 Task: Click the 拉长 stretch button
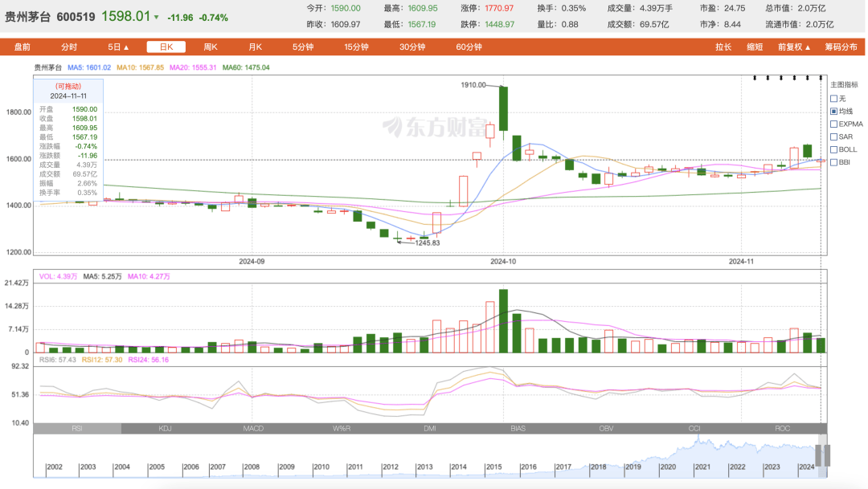[723, 47]
